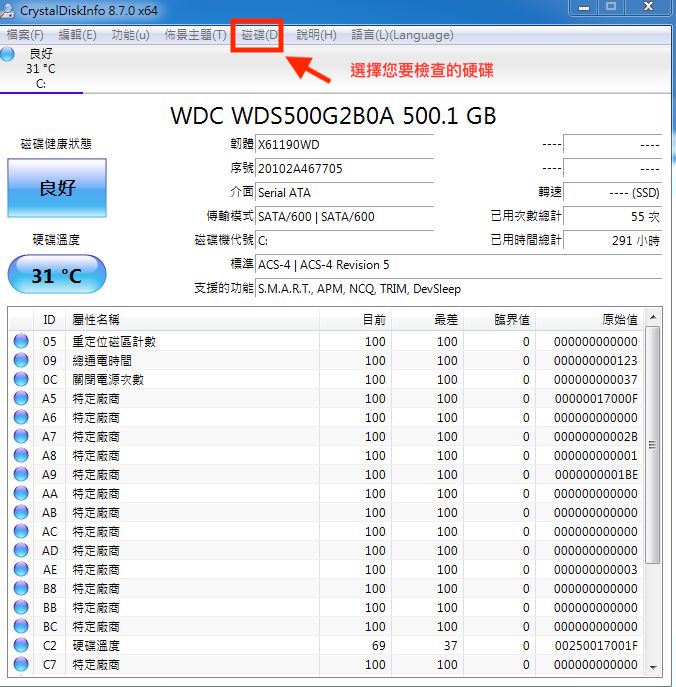Click the status icon of row B8
The height and width of the screenshot is (687, 676).
click(21, 588)
